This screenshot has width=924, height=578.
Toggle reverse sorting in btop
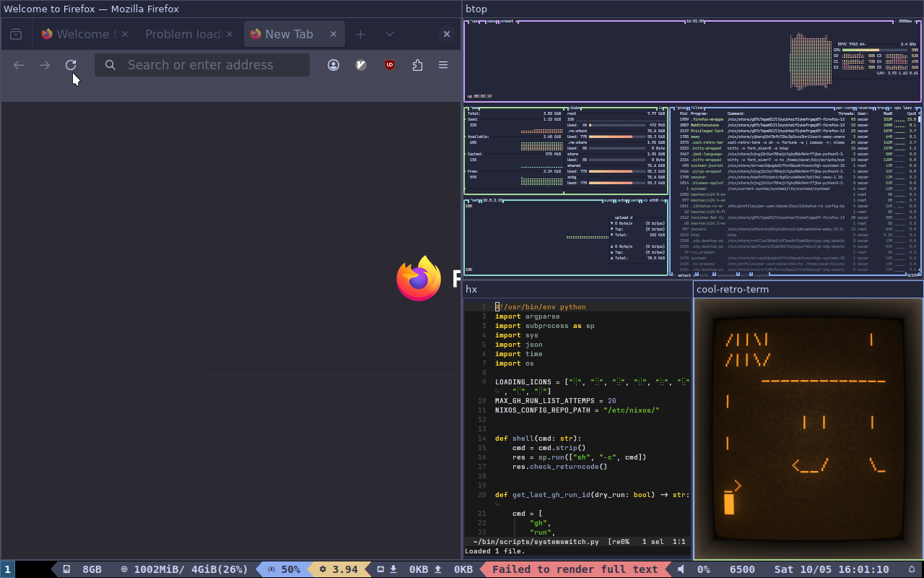(866, 108)
